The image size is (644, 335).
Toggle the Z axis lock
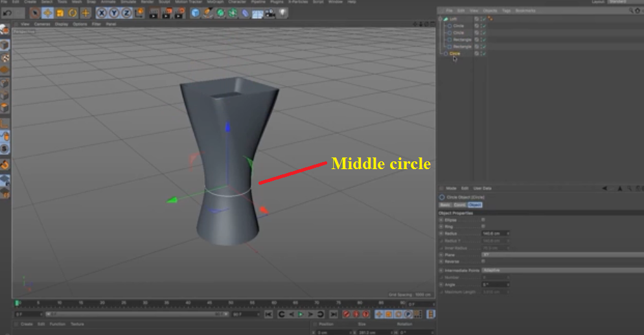click(126, 13)
